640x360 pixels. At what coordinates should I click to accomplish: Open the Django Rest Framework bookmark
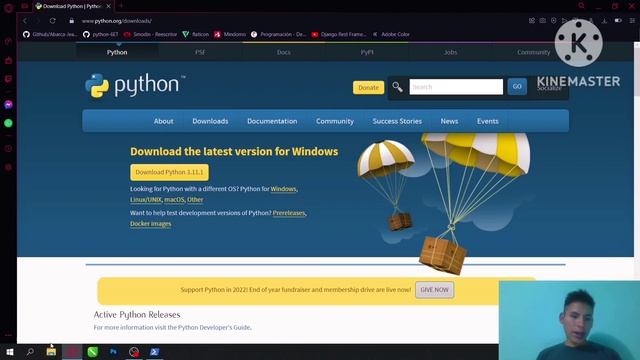click(339, 34)
